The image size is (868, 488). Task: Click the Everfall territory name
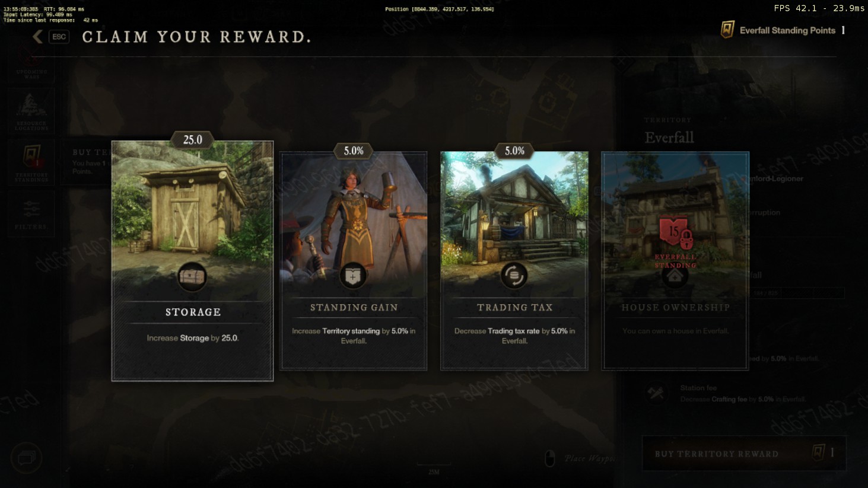click(669, 138)
